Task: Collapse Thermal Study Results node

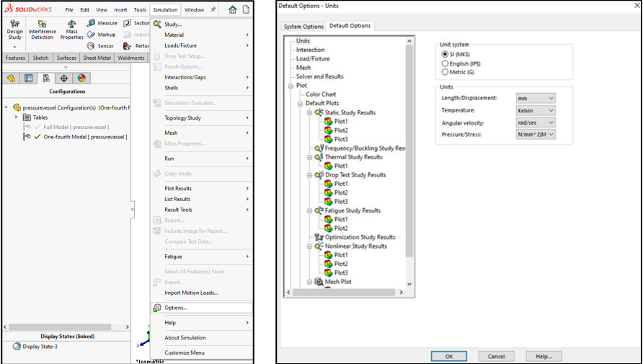Action: tap(310, 157)
